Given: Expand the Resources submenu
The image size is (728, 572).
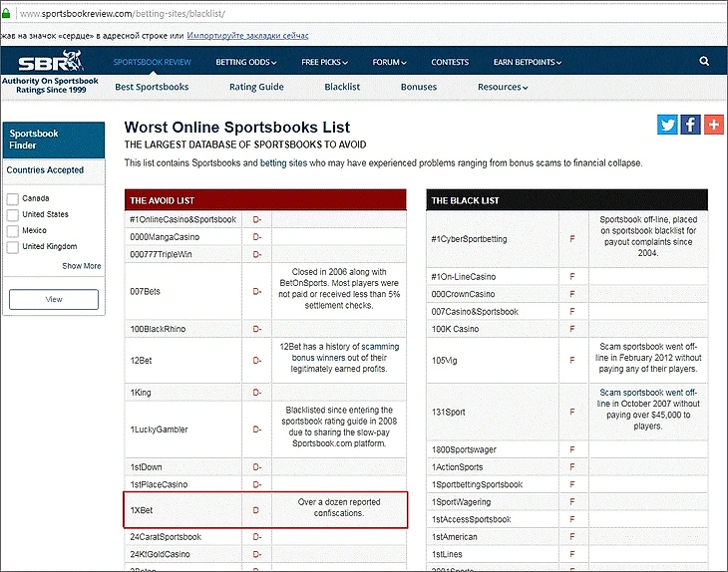Looking at the screenshot, I should tap(503, 88).
